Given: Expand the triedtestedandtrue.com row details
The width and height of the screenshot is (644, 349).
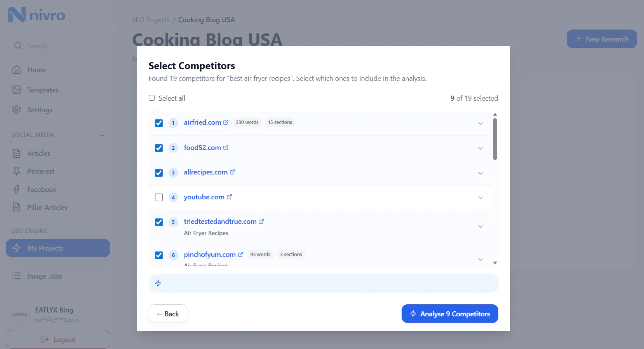Looking at the screenshot, I should (480, 227).
